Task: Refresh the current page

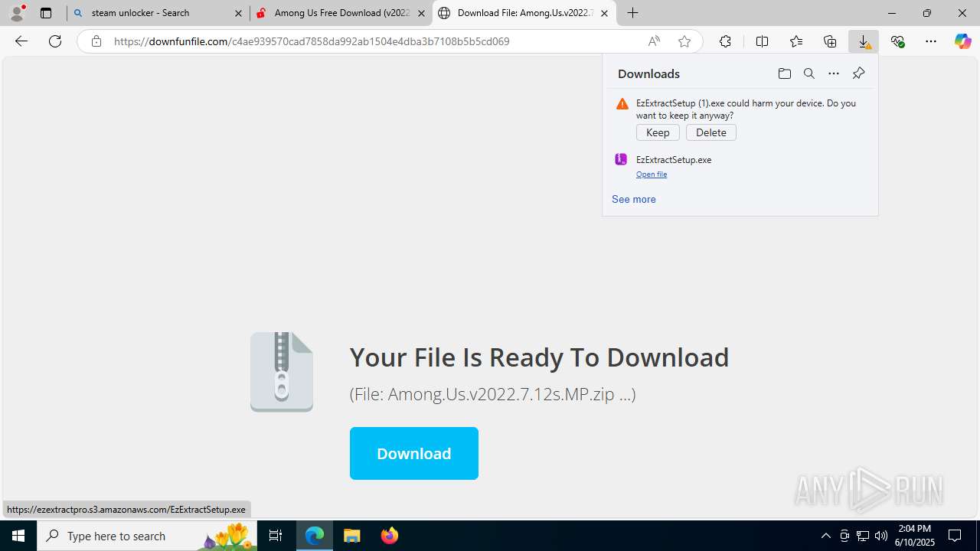Action: pos(55,41)
